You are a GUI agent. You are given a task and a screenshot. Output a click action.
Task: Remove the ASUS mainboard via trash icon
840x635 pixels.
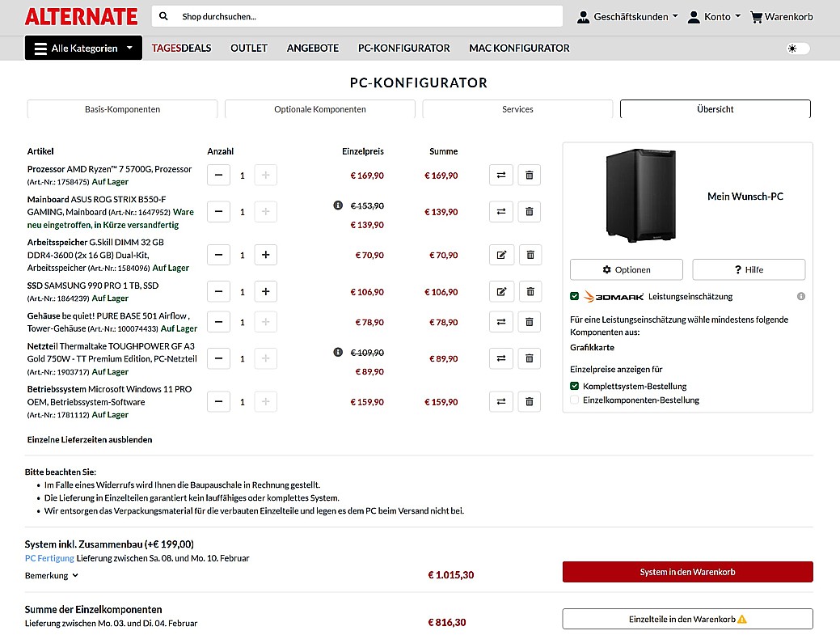coord(530,212)
